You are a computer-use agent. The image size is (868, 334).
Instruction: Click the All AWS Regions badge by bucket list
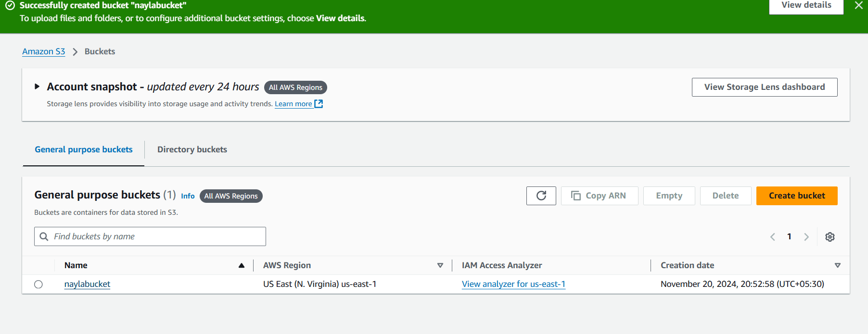coord(231,196)
